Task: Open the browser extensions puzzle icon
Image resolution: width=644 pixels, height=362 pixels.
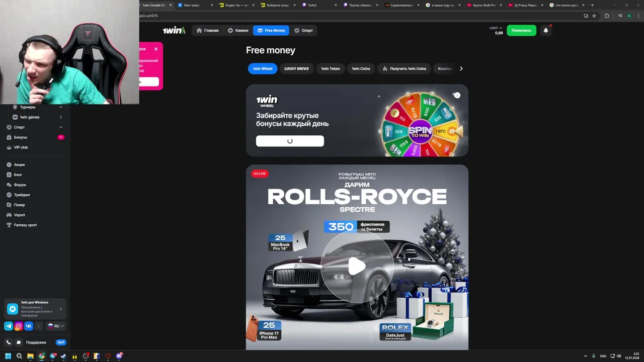Action: (607, 16)
